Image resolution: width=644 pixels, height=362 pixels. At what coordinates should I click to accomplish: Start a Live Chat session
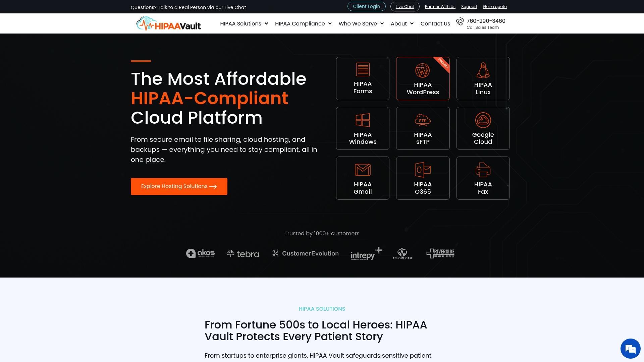pos(405,7)
